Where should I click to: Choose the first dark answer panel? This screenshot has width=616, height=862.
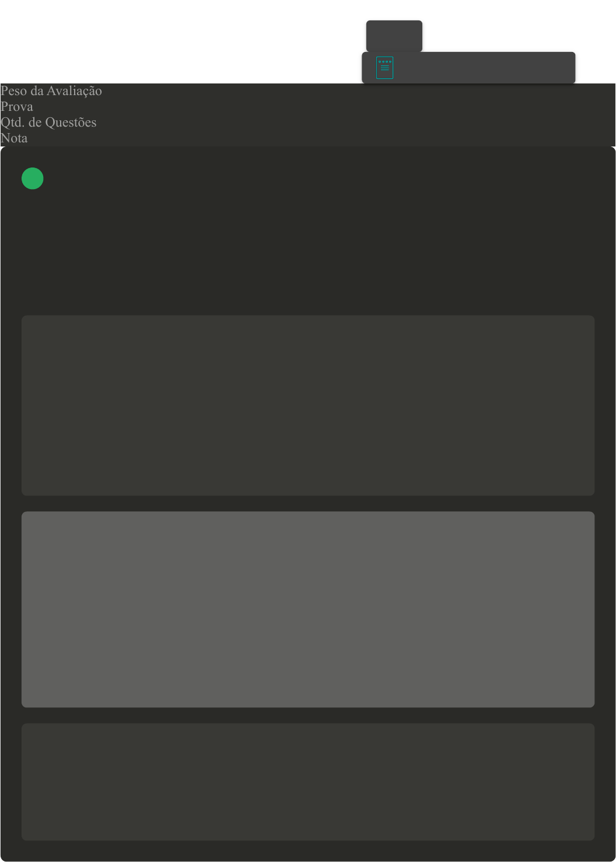(308, 406)
